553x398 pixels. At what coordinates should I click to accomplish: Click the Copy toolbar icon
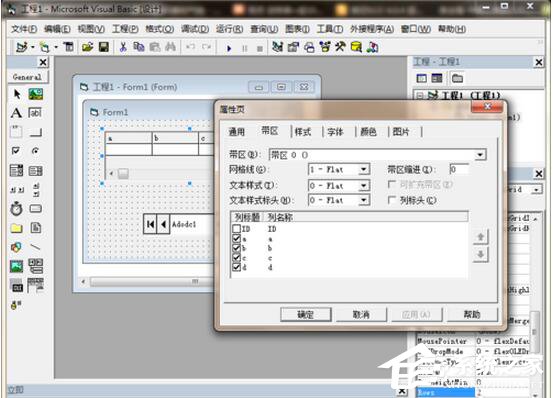coord(139,47)
